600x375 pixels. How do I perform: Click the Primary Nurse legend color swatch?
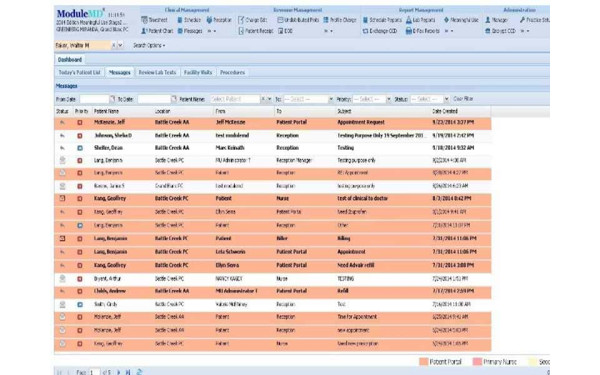click(477, 362)
